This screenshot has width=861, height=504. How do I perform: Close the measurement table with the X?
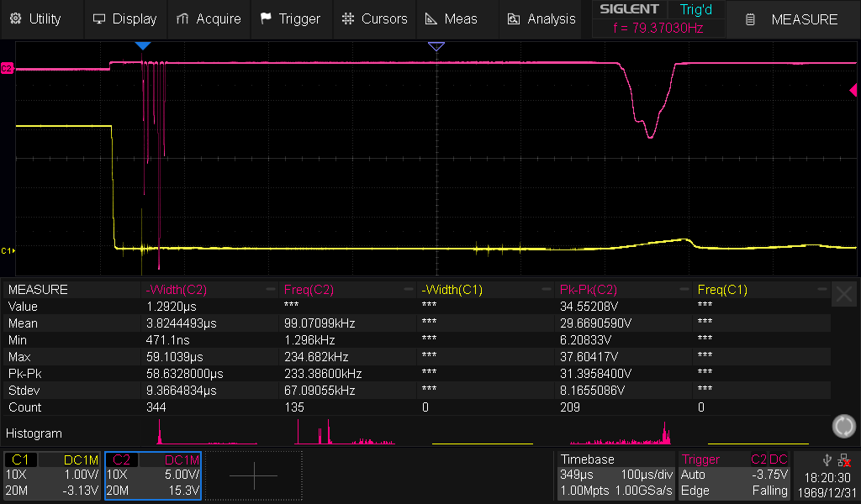point(843,294)
